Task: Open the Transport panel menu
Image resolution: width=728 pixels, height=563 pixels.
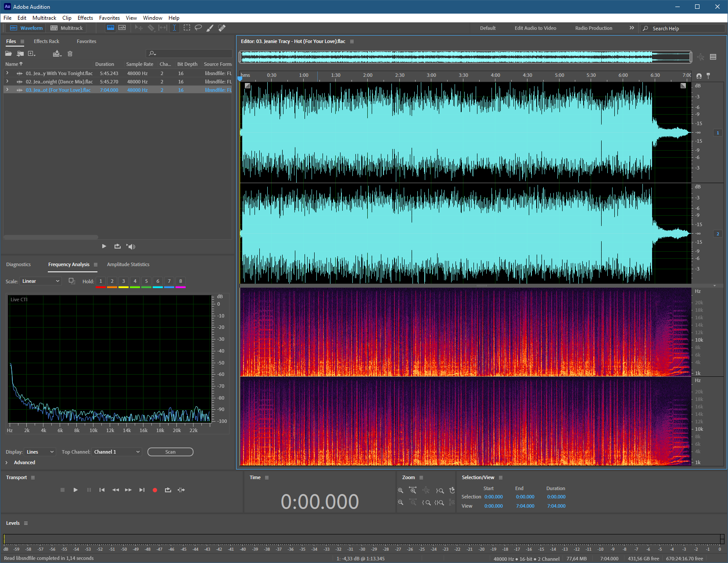Action: pyautogui.click(x=33, y=477)
